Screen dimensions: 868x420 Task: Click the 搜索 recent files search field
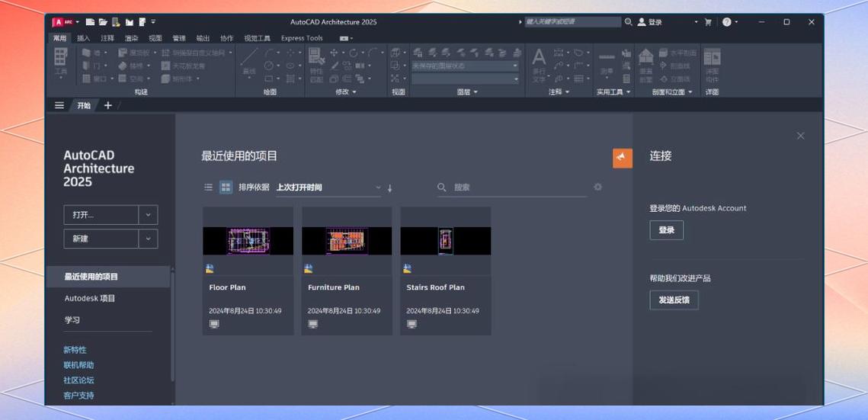[x=512, y=188]
